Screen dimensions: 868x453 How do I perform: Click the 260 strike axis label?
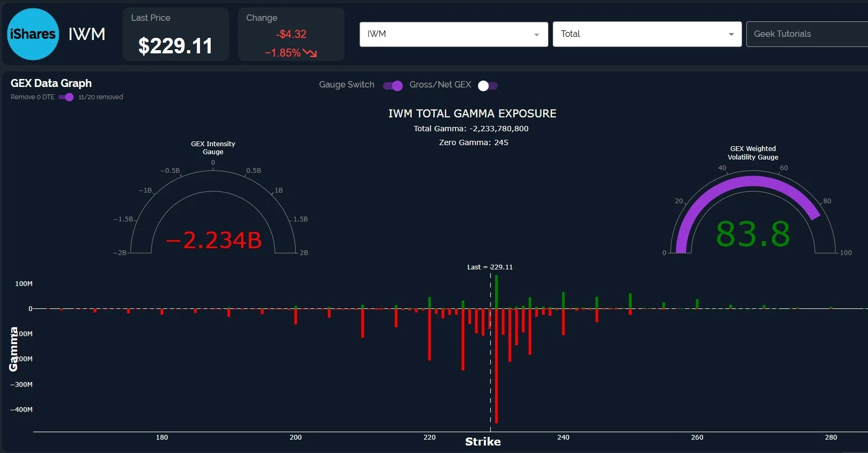[697, 438]
